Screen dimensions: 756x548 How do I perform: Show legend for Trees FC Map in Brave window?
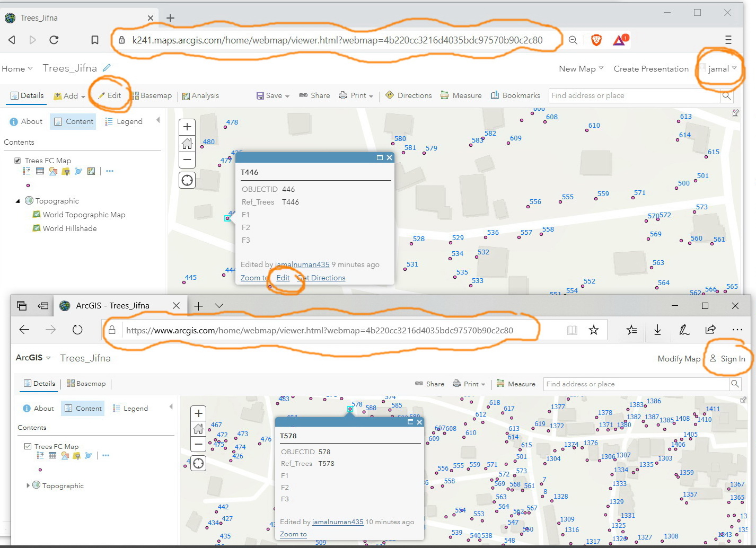tap(27, 171)
